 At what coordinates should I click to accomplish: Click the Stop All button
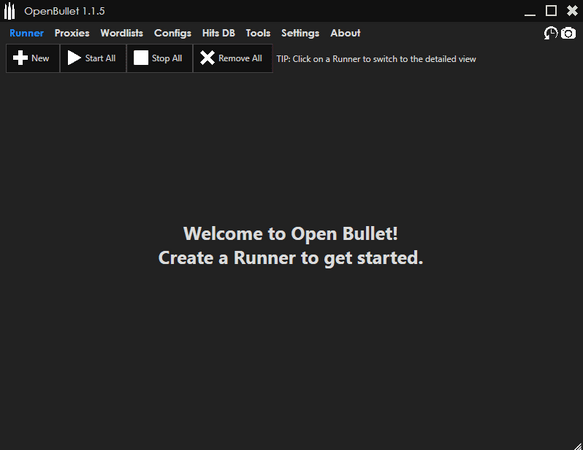[x=160, y=58]
